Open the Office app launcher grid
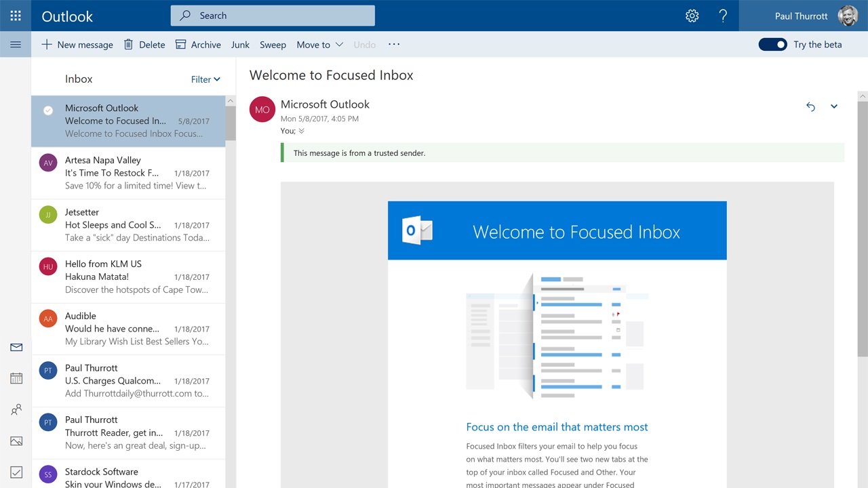This screenshot has width=868, height=488. click(x=15, y=15)
